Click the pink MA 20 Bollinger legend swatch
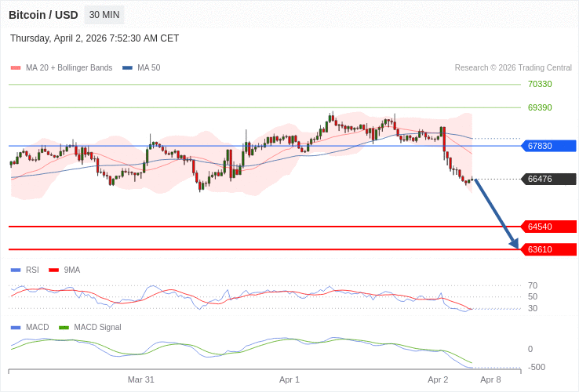 [16, 68]
